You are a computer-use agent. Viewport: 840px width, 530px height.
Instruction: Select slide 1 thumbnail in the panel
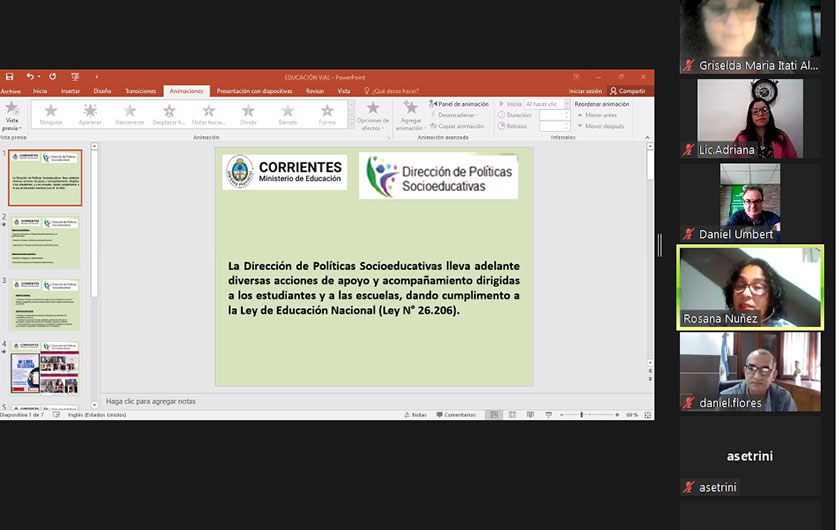pyautogui.click(x=45, y=178)
